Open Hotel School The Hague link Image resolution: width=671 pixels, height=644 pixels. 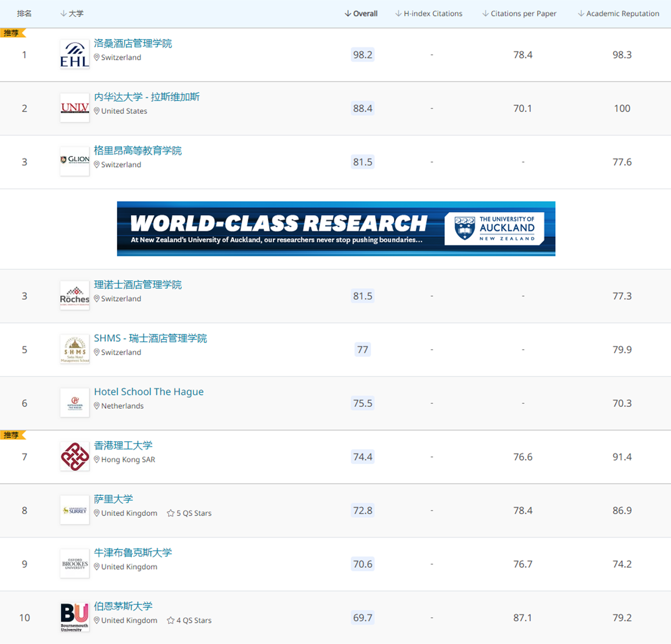click(x=149, y=392)
